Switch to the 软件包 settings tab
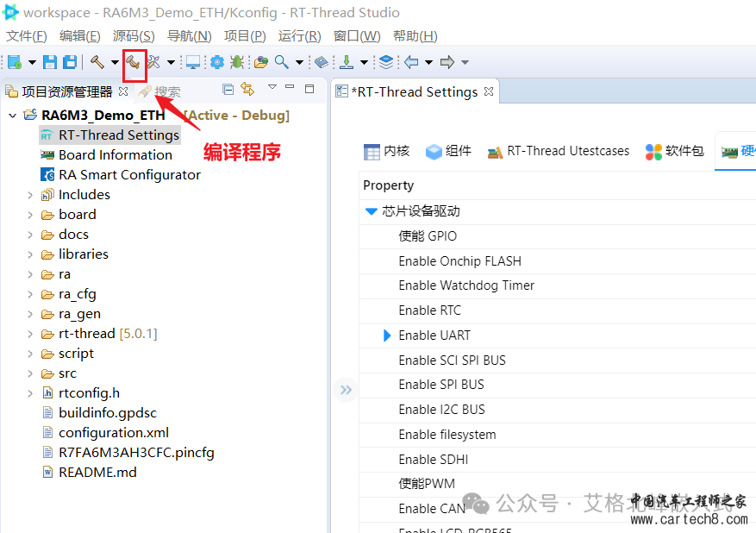 (x=674, y=152)
